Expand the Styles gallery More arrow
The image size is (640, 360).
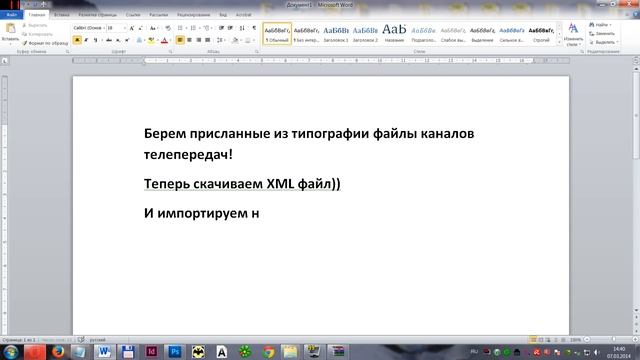point(559,42)
